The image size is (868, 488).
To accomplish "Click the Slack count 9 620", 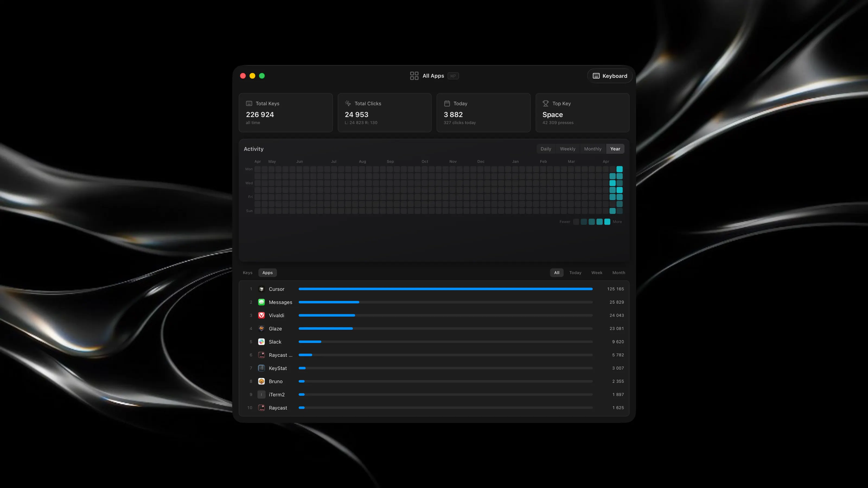I will tap(618, 342).
